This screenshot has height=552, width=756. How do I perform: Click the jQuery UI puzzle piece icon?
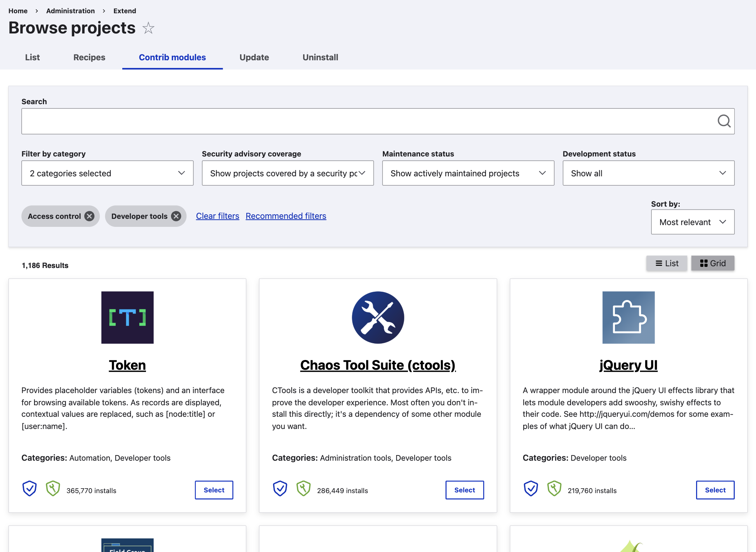(628, 317)
